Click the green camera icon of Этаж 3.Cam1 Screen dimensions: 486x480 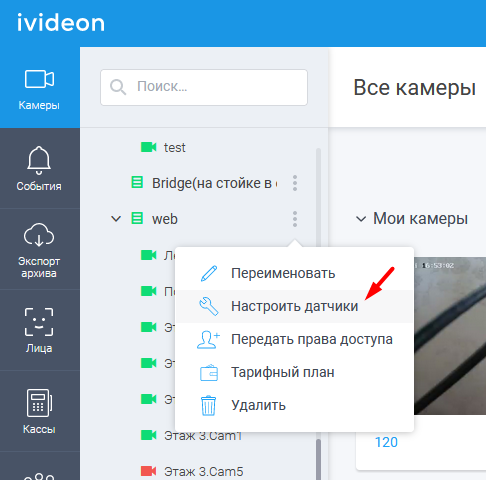click(x=148, y=435)
